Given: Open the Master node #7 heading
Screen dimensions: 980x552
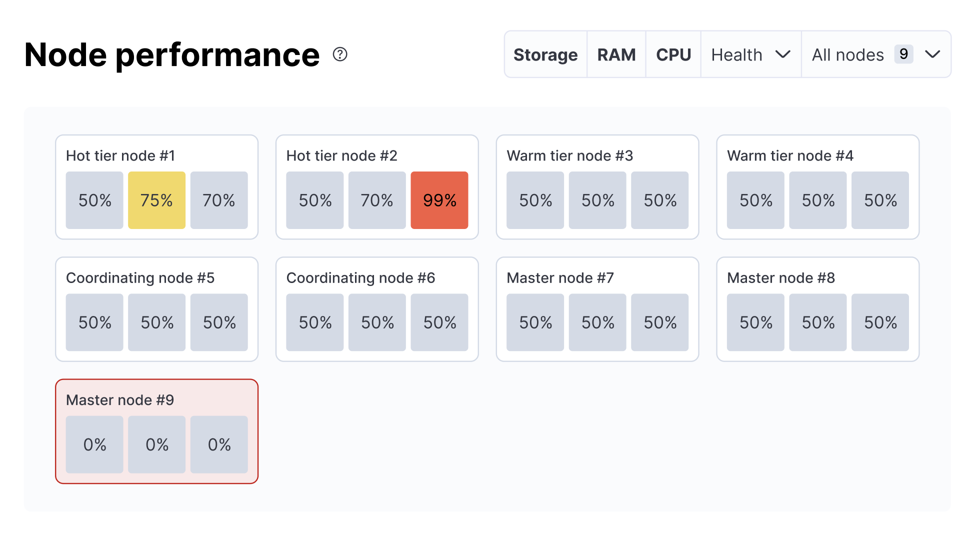Looking at the screenshot, I should pyautogui.click(x=560, y=278).
